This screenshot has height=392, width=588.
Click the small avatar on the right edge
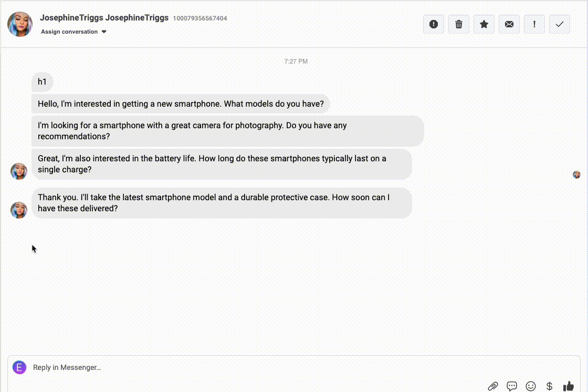click(x=576, y=174)
